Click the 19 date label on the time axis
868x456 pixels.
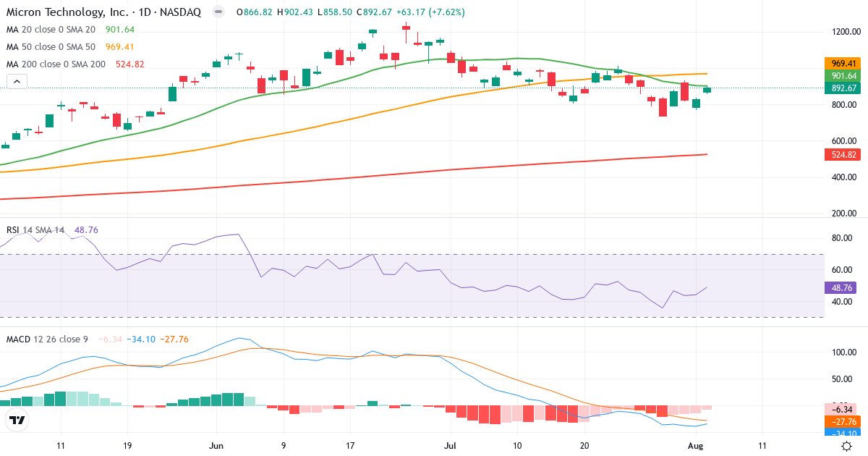pos(127,446)
